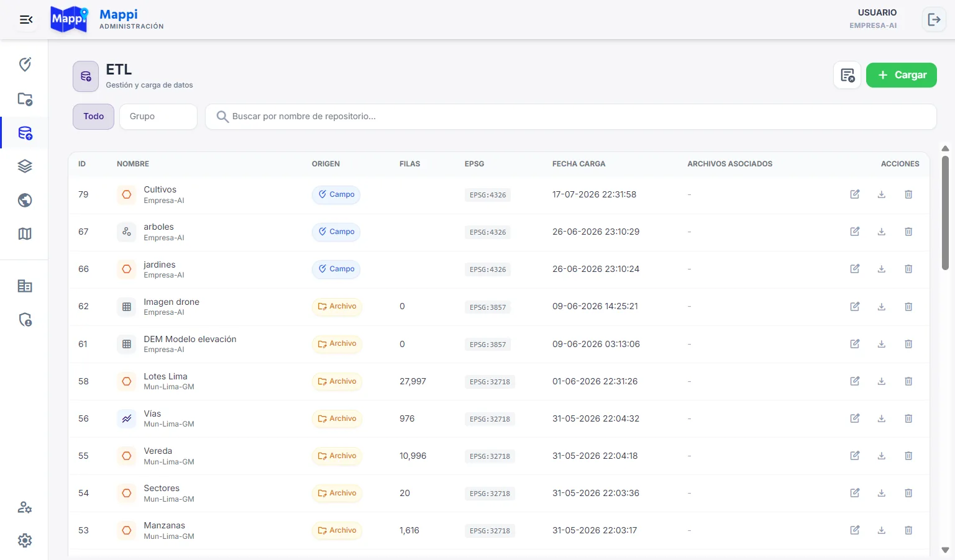Image resolution: width=955 pixels, height=560 pixels.
Task: Click the date '17-07-2026 22:31:58'
Action: pos(594,194)
